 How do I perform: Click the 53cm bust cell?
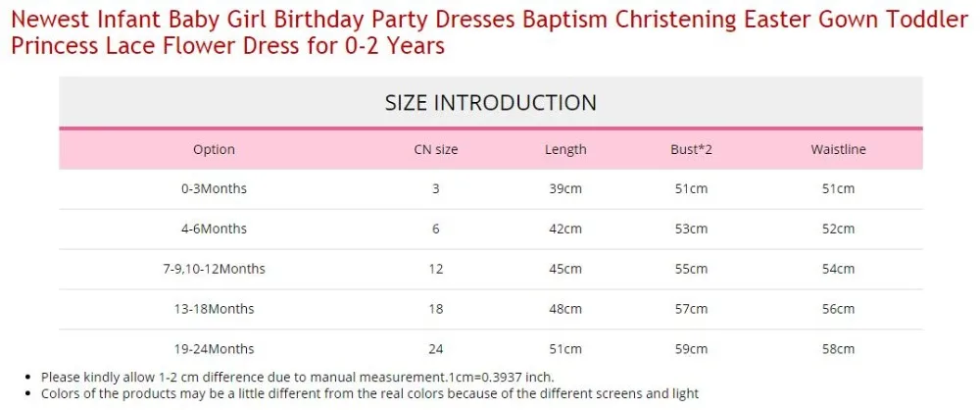click(x=691, y=229)
